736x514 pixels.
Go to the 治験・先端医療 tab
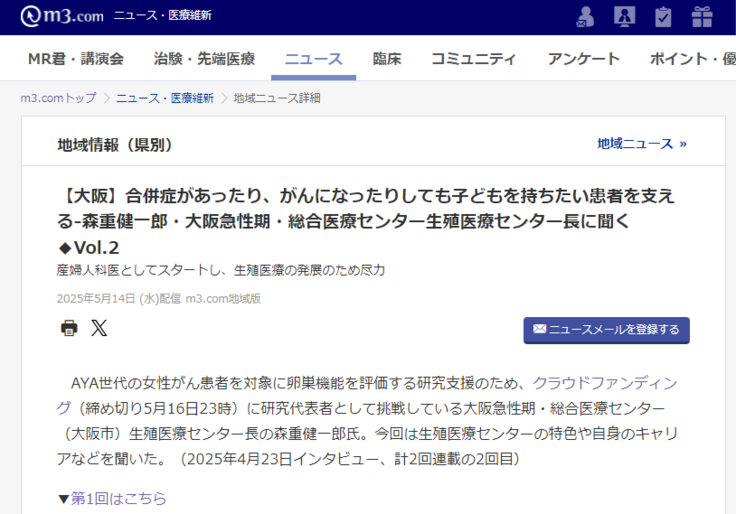click(x=204, y=59)
